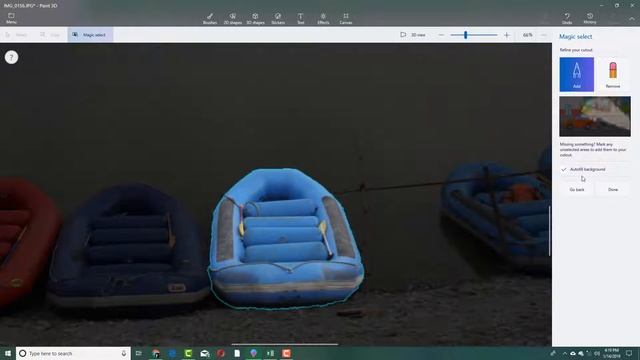Click the Done button

click(x=613, y=189)
